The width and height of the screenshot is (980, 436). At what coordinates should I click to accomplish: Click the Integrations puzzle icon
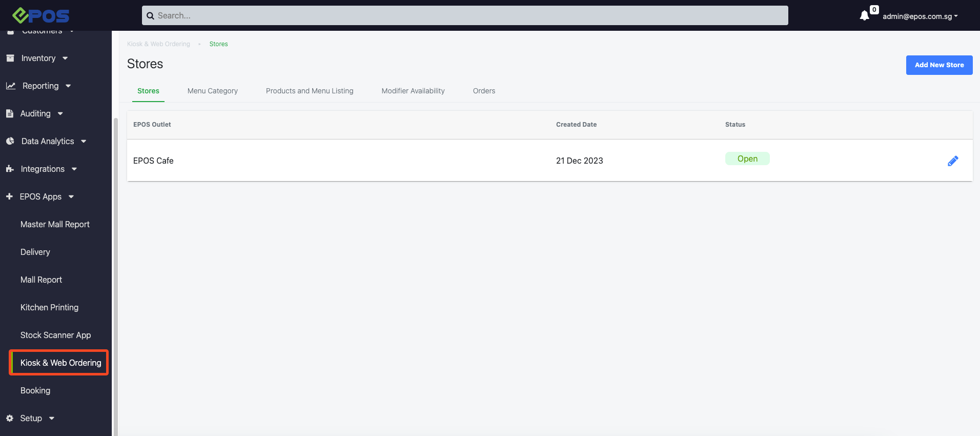tap(10, 169)
